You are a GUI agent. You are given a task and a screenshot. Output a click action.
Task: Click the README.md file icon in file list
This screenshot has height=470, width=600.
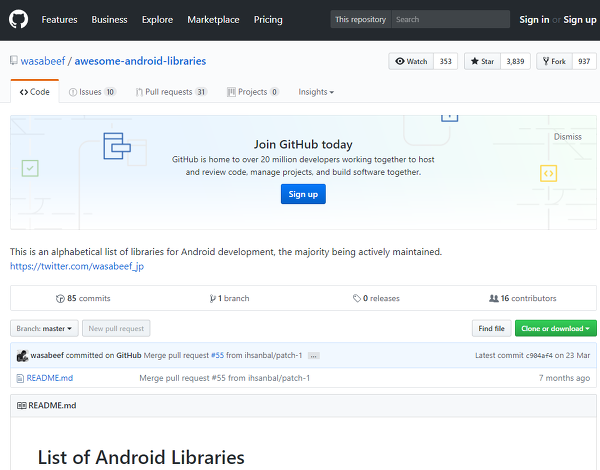coord(20,379)
